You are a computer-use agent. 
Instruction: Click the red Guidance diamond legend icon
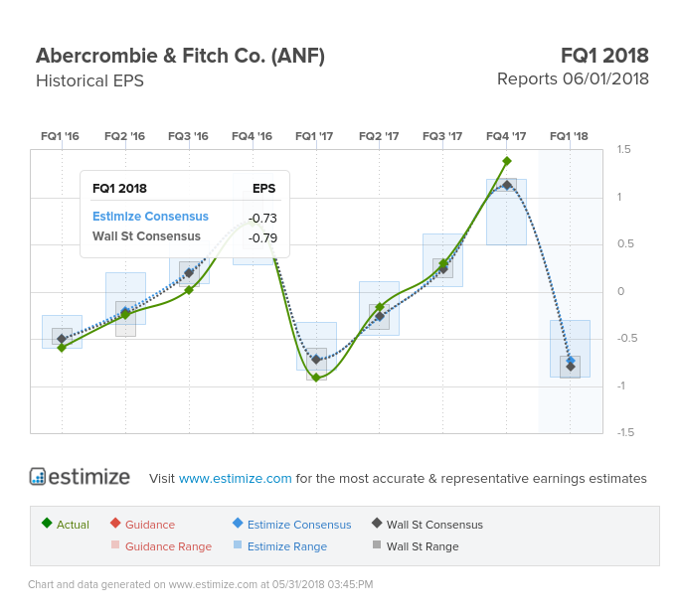[x=115, y=523]
